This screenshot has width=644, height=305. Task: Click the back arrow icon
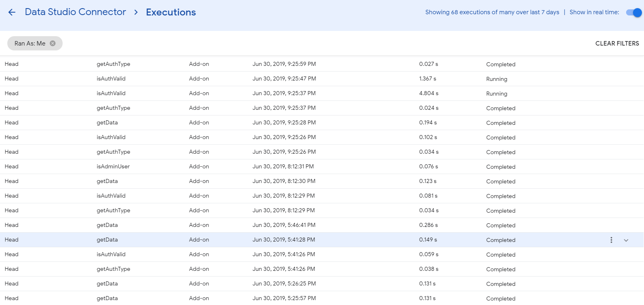click(x=12, y=12)
